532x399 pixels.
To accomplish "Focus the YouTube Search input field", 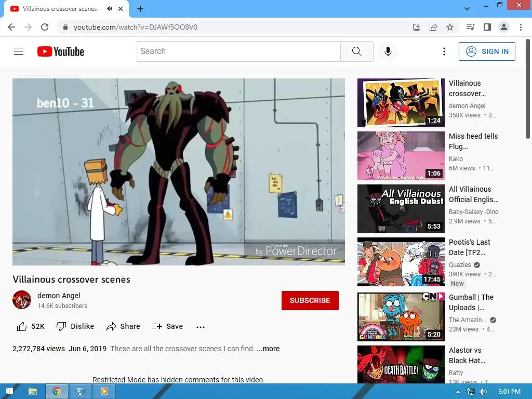I will coord(238,51).
